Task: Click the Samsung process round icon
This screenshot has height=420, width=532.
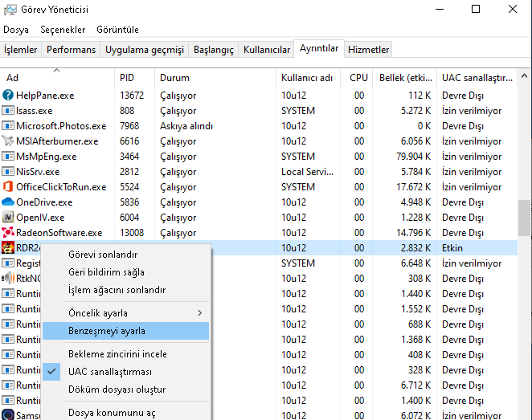Action: (8, 414)
